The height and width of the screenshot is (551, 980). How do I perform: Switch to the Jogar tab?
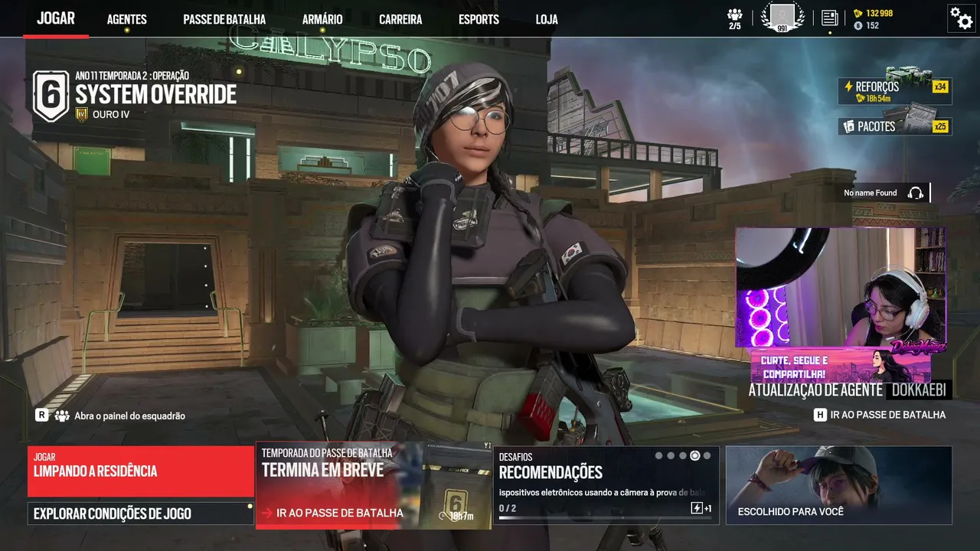point(56,18)
